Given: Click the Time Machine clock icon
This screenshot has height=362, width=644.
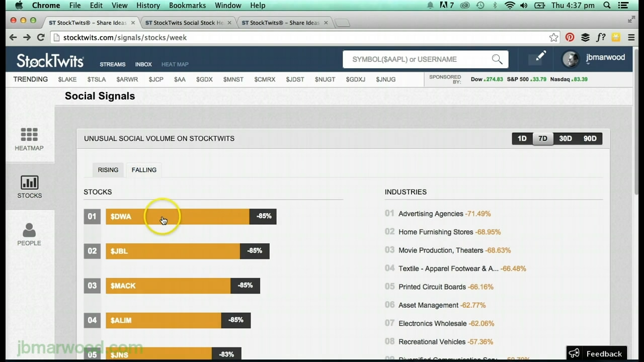Looking at the screenshot, I should point(480,6).
